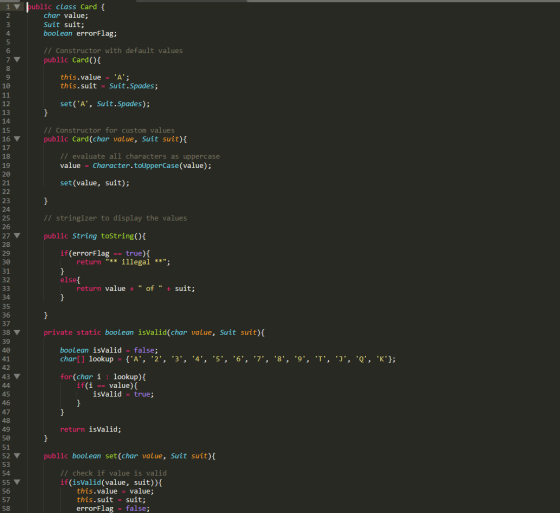
Task: Click 'boolean errorFlag;' declaration text
Action: pos(80,34)
